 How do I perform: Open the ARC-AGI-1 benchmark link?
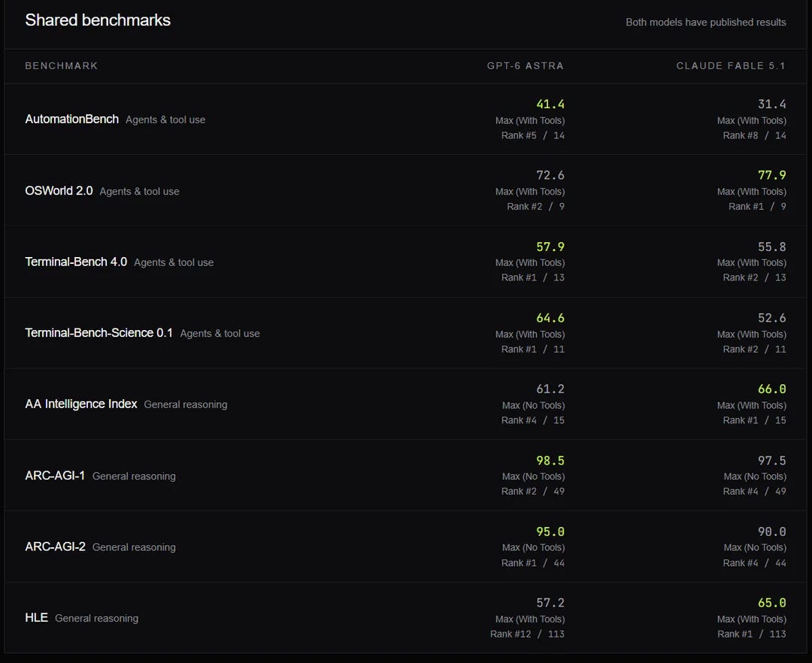[55, 475]
